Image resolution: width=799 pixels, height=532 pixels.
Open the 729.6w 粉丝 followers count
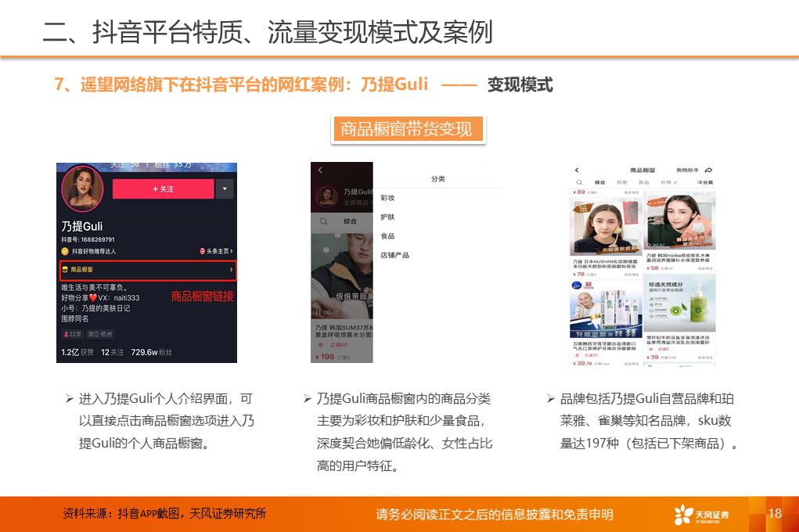(151, 352)
